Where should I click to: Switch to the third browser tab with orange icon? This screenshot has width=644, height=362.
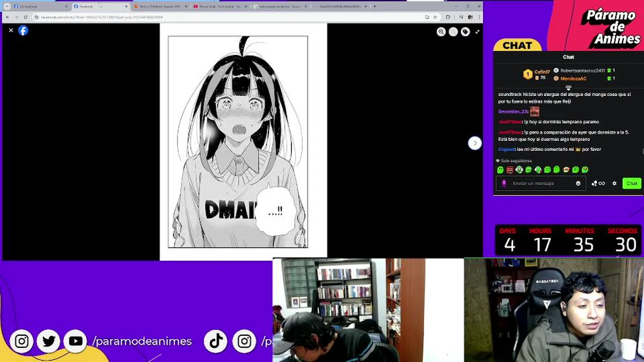point(159,7)
